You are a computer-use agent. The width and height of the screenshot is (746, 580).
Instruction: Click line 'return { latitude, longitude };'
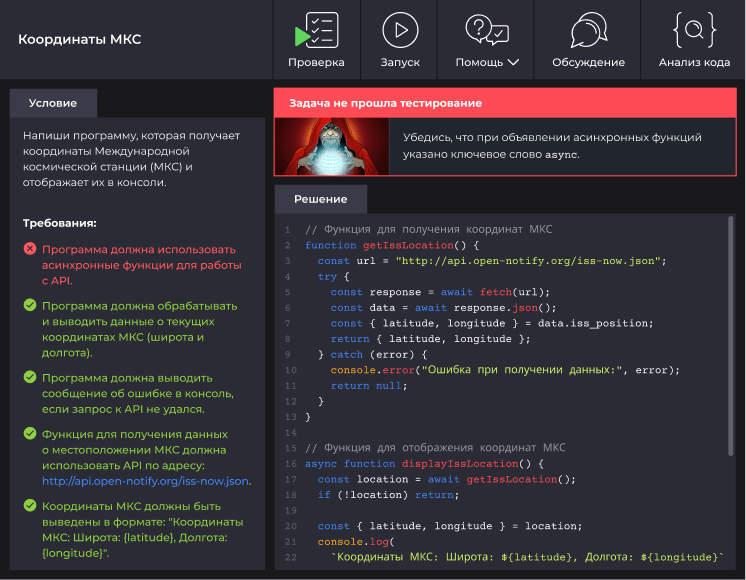point(430,339)
